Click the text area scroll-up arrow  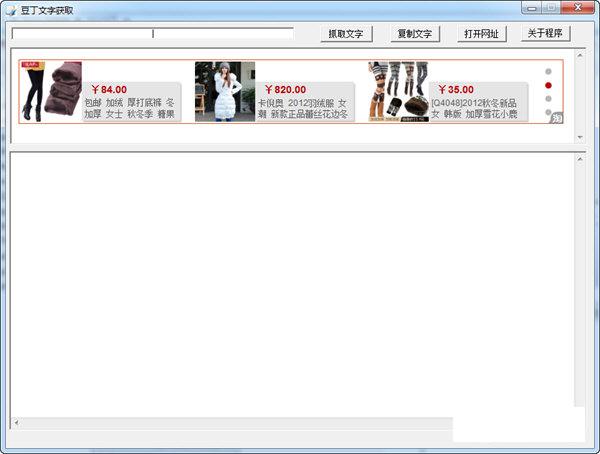pyautogui.click(x=580, y=158)
